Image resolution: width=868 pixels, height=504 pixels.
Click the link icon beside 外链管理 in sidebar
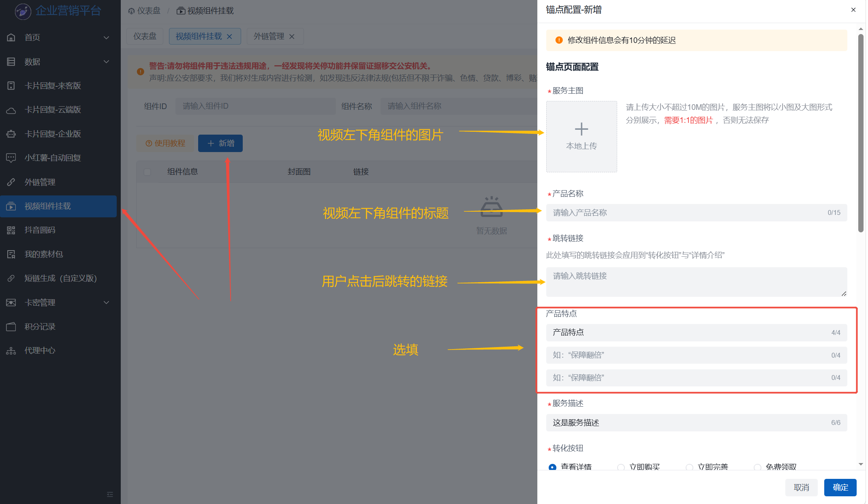click(11, 182)
